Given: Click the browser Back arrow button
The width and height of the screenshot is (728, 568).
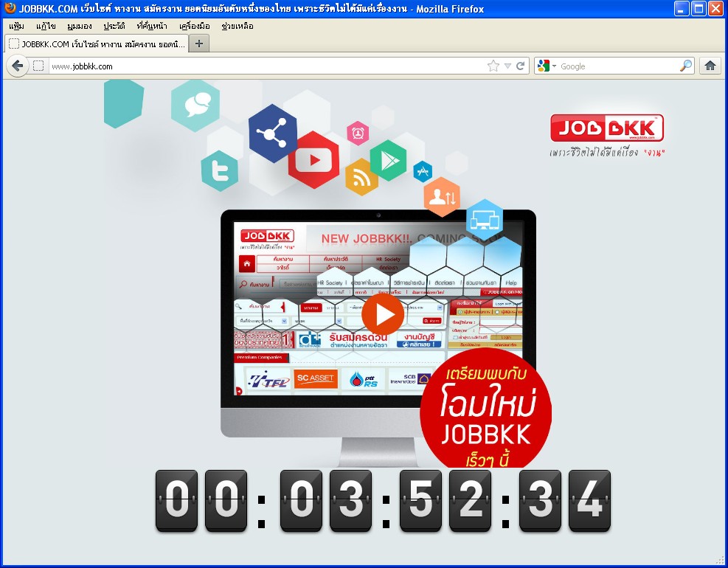Looking at the screenshot, I should (18, 66).
